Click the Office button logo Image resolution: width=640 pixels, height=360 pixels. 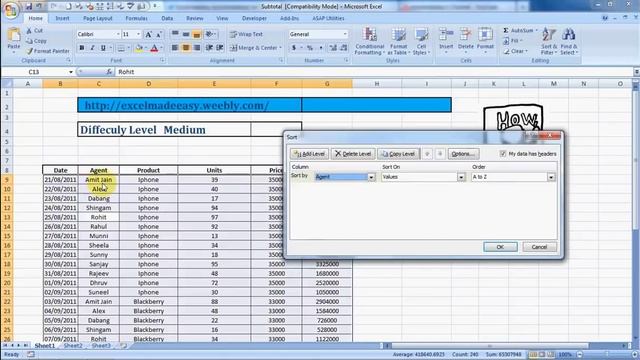(x=11, y=10)
